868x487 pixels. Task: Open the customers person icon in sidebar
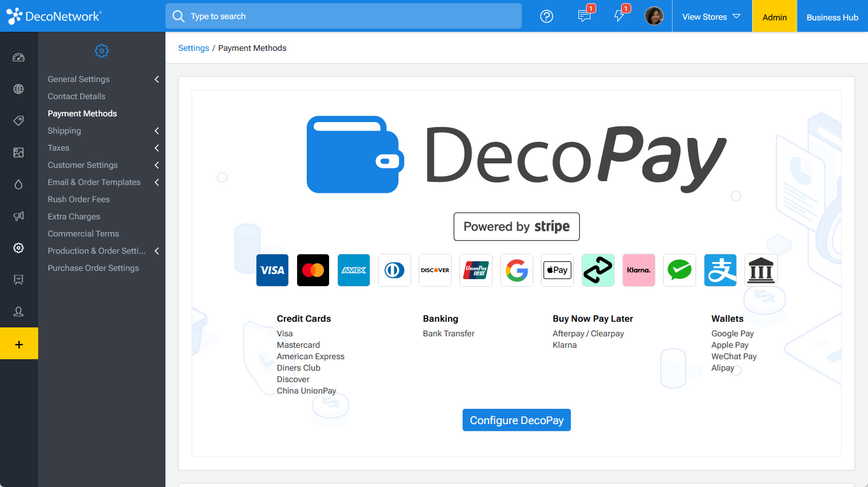click(x=18, y=312)
